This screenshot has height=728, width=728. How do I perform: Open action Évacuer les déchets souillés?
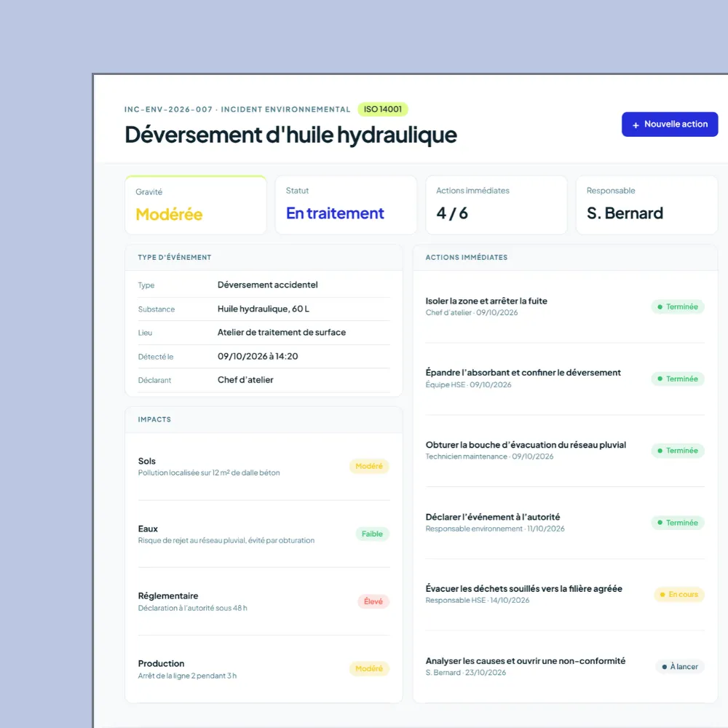(x=565, y=595)
